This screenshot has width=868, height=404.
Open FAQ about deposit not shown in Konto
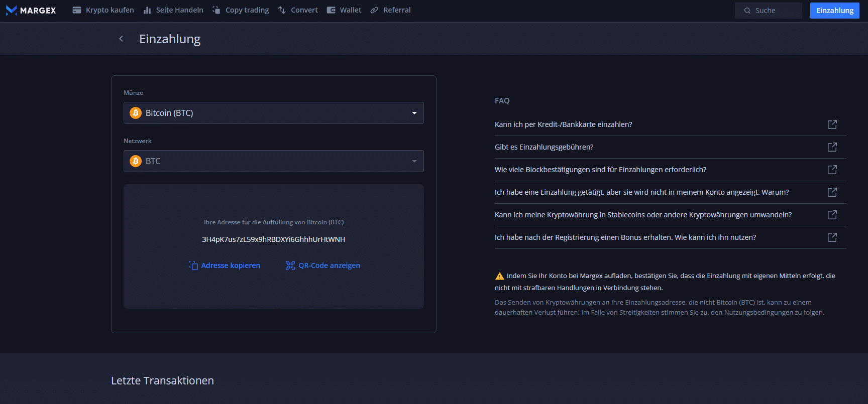point(641,192)
